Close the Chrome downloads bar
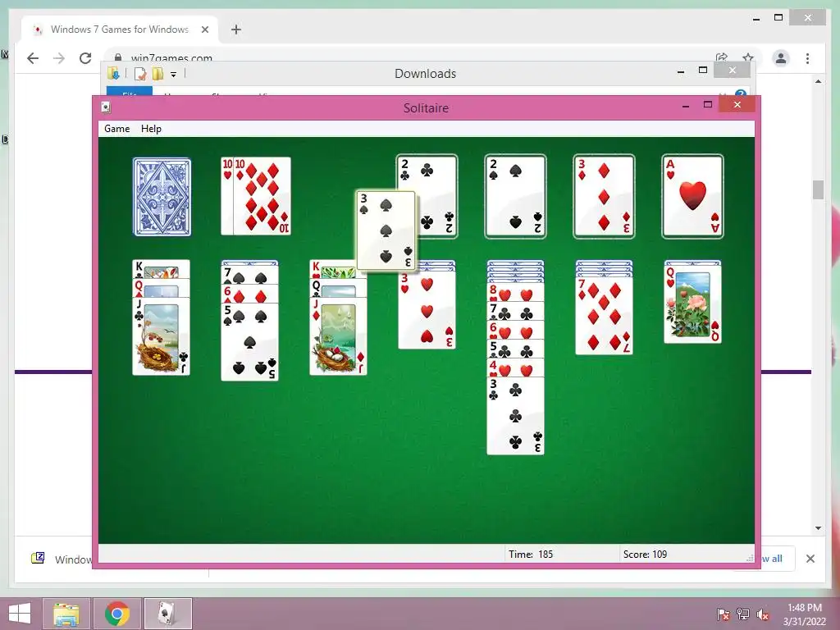The image size is (840, 630). [810, 559]
